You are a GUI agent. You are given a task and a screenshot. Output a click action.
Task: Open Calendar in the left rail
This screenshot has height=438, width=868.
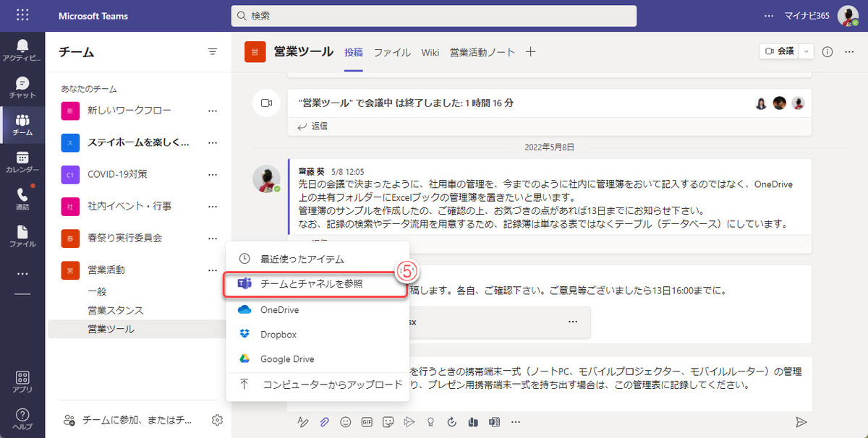22,162
